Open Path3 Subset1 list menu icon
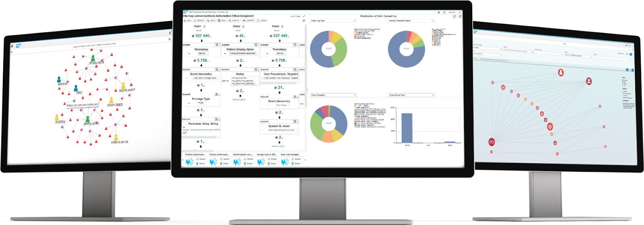644x225 pixels. 295,45
